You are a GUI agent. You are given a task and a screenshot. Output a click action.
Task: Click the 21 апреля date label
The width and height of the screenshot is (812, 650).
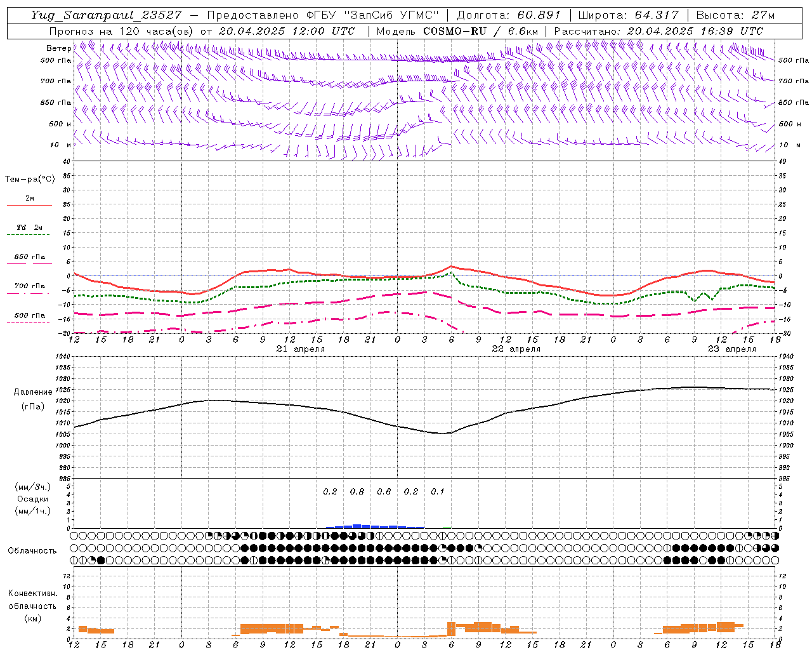[x=301, y=349]
